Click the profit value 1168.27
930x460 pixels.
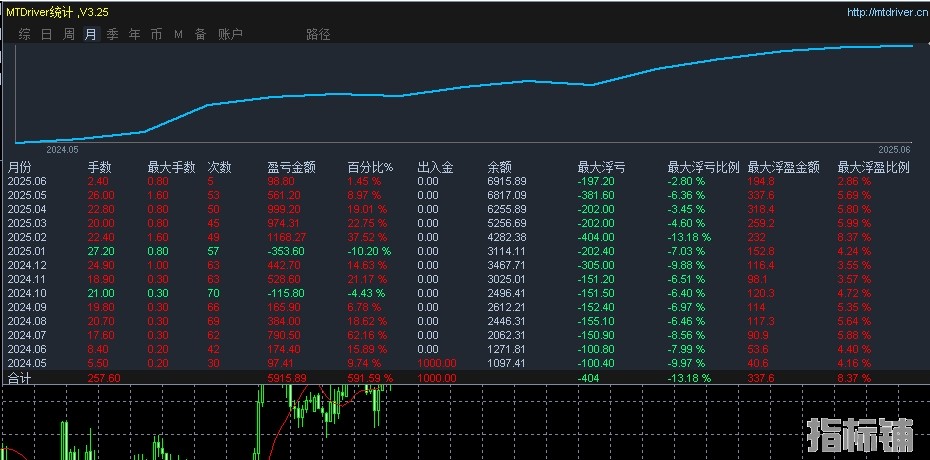(x=288, y=237)
